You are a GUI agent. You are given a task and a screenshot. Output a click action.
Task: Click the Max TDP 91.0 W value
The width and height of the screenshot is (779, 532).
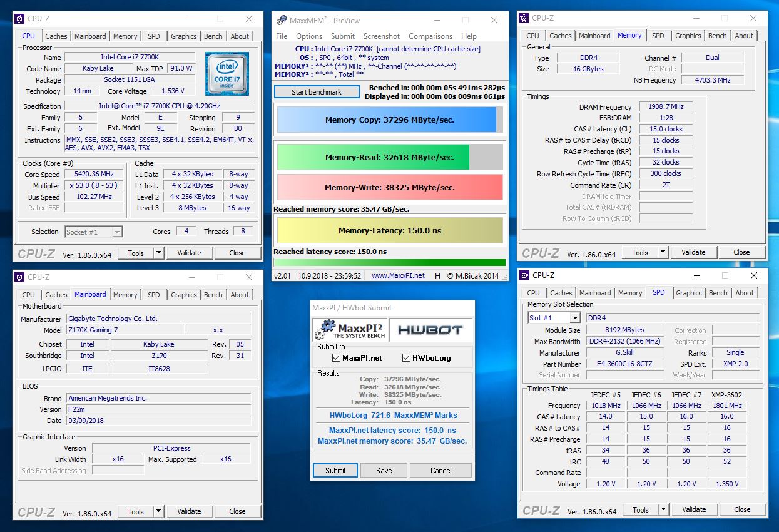tap(181, 69)
